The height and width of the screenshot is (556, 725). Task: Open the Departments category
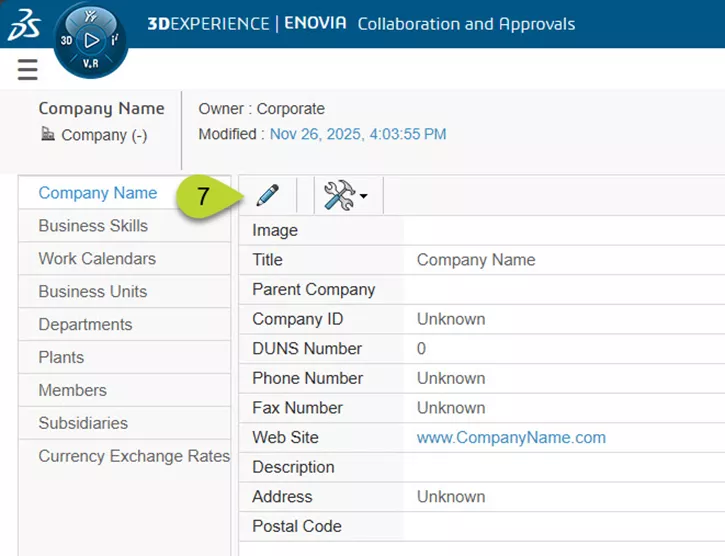tap(85, 325)
